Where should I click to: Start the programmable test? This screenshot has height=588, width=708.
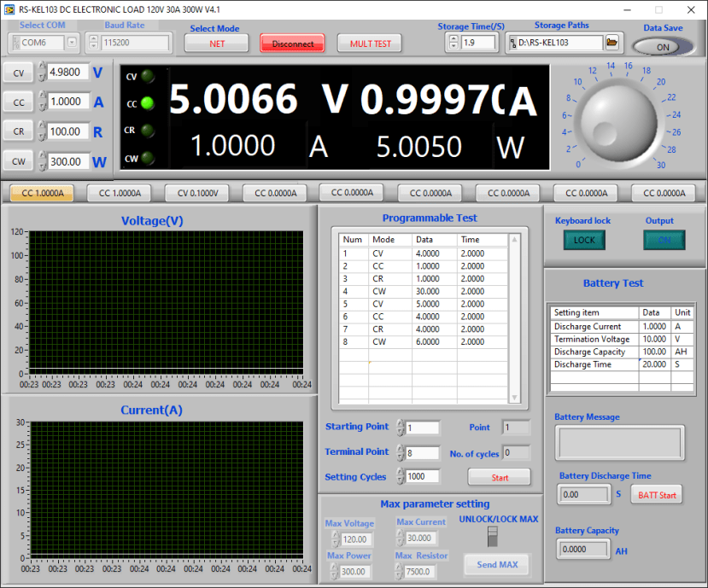click(500, 477)
